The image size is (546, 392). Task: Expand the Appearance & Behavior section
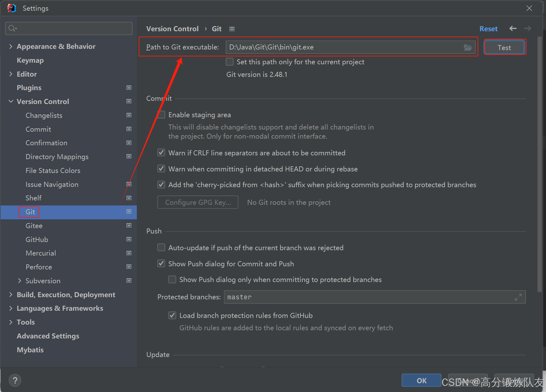pyautogui.click(x=11, y=46)
